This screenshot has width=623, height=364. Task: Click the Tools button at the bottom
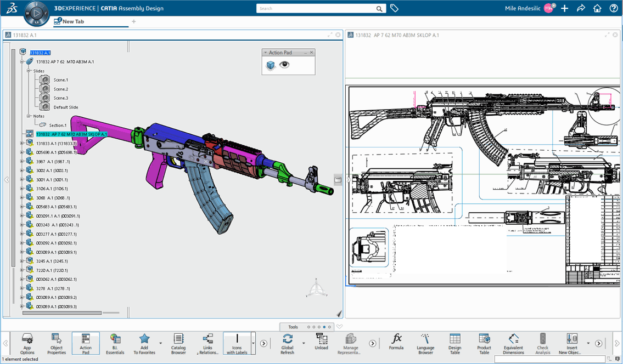[x=293, y=326]
